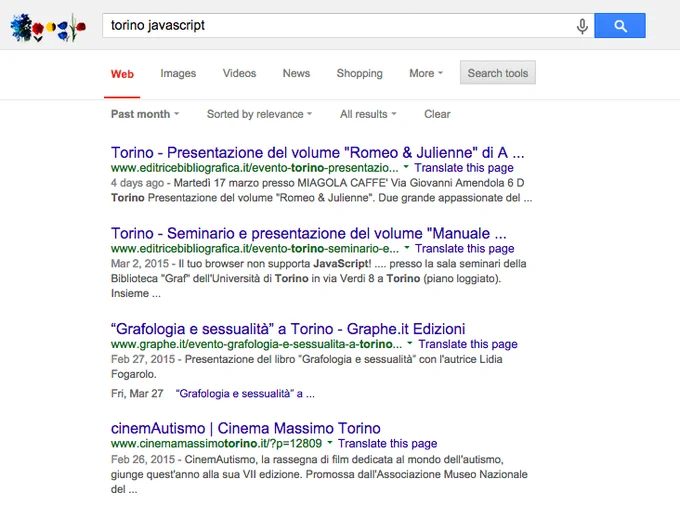Open Grafologia e sessualità Graphe.it result
Image resolution: width=680 pixels, height=505 pixels.
point(288,329)
